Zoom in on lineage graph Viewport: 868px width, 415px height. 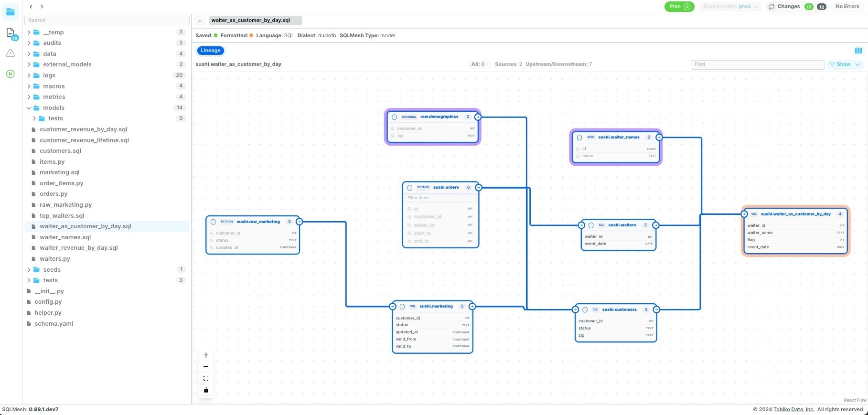pyautogui.click(x=206, y=355)
